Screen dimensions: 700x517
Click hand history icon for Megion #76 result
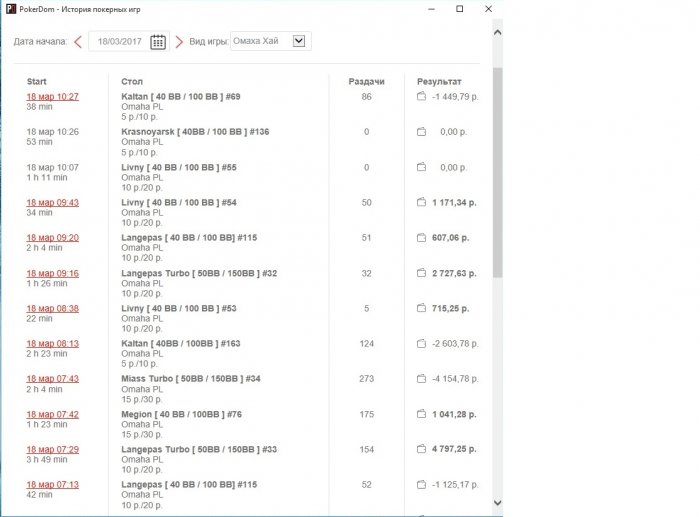[x=422, y=414]
